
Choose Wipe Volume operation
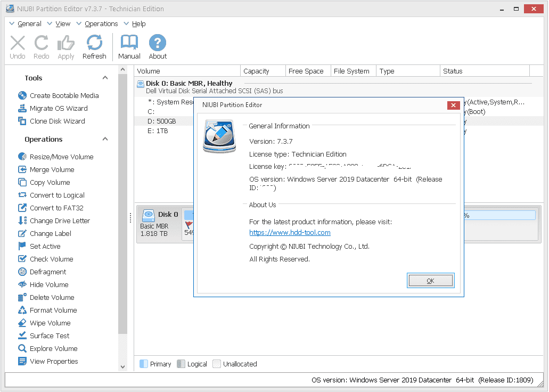(x=45, y=323)
